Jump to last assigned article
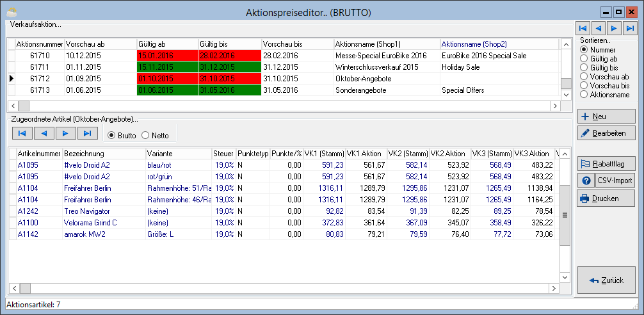Viewport: 644px width, 315px height. (x=88, y=133)
